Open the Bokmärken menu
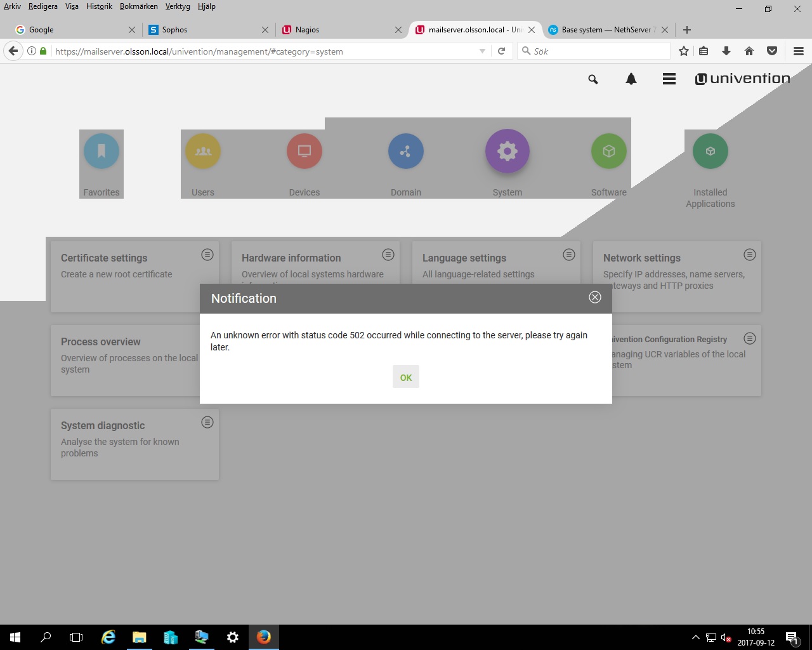The image size is (812, 650). point(138,6)
